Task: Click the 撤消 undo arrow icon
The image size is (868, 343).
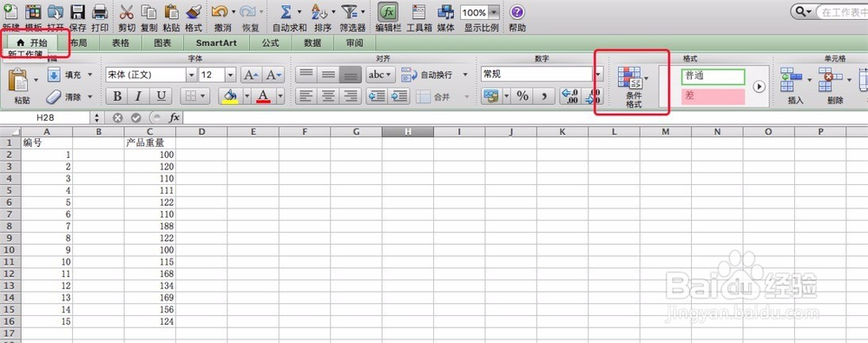Action: click(220, 12)
